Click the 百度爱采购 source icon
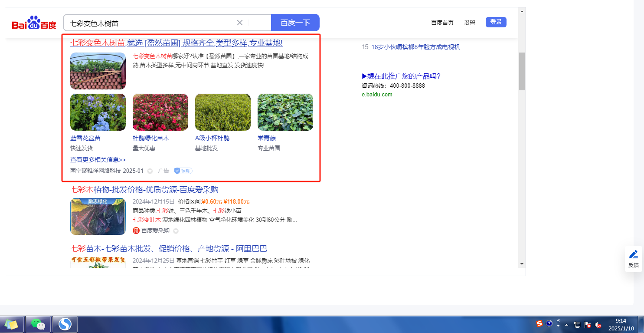Image resolution: width=644 pixels, height=333 pixels. point(136,231)
